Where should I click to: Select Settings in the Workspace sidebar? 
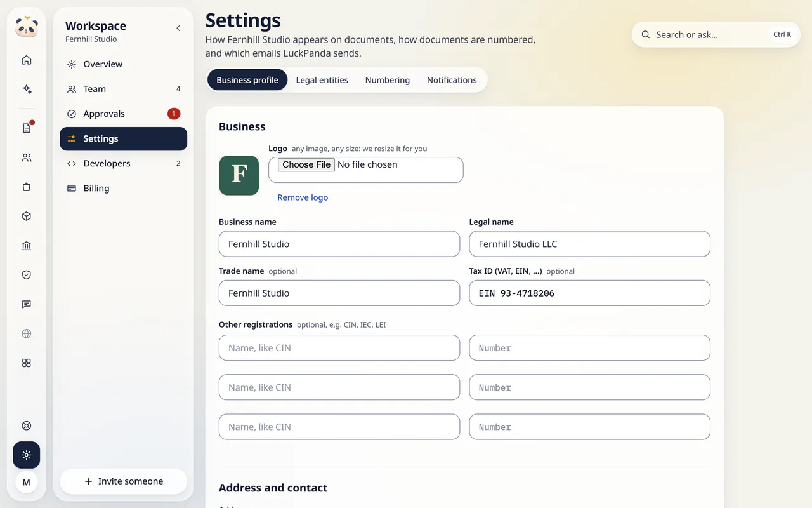(x=124, y=138)
